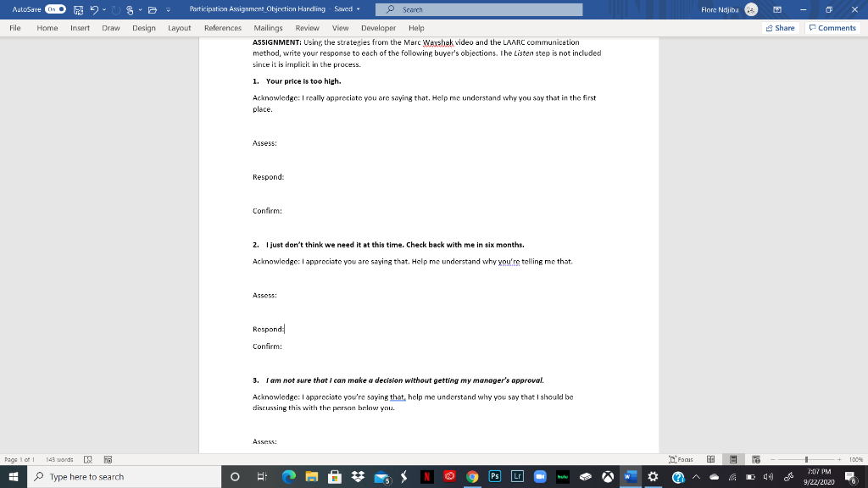Toggle AutoSave off
This screenshot has width=868, height=488.
[55, 9]
